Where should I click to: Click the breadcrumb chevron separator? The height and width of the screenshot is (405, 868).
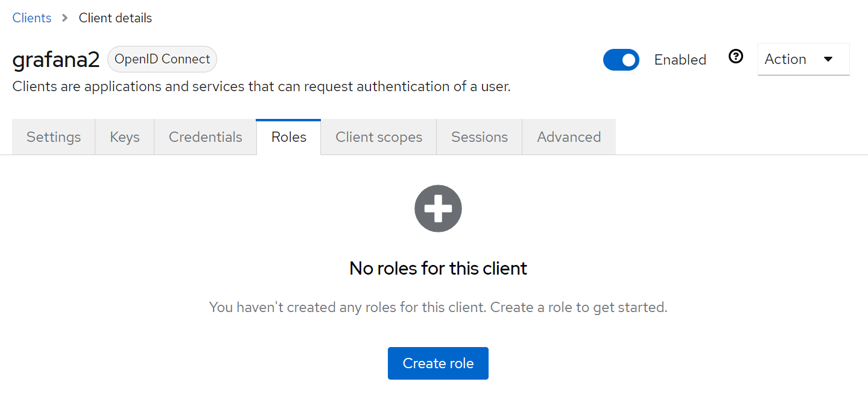tap(65, 18)
